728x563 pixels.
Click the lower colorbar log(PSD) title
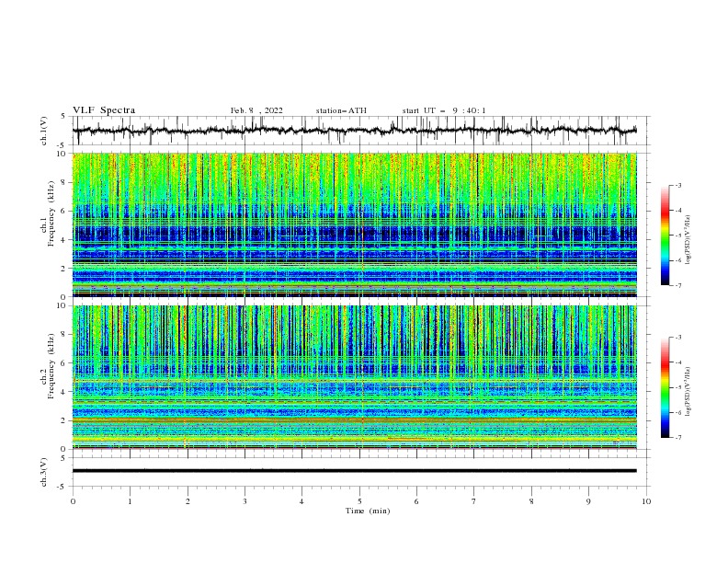[688, 392]
